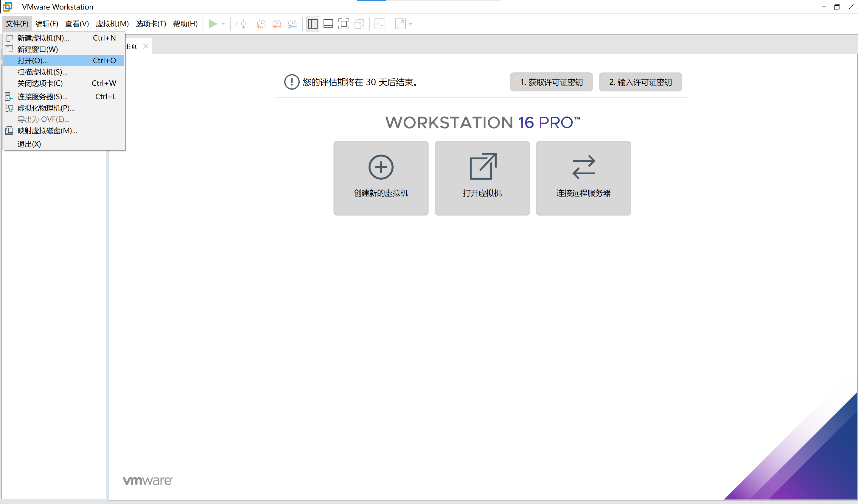The width and height of the screenshot is (858, 504).
Task: Select 连接服务器(S)... menu entry
Action: point(64,97)
